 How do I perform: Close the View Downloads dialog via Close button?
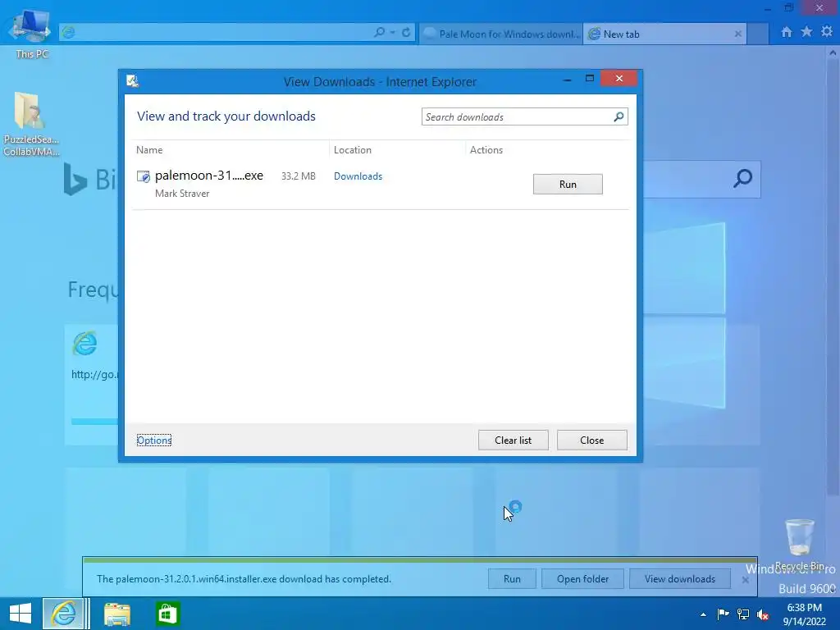point(592,441)
